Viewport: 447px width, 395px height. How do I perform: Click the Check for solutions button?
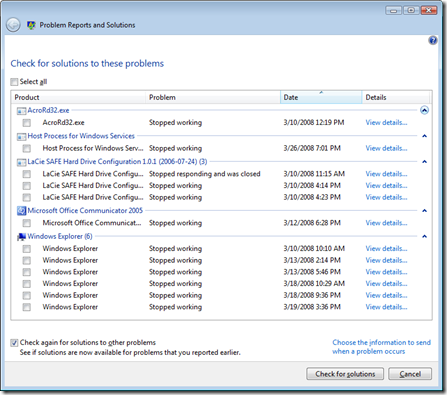coord(345,374)
